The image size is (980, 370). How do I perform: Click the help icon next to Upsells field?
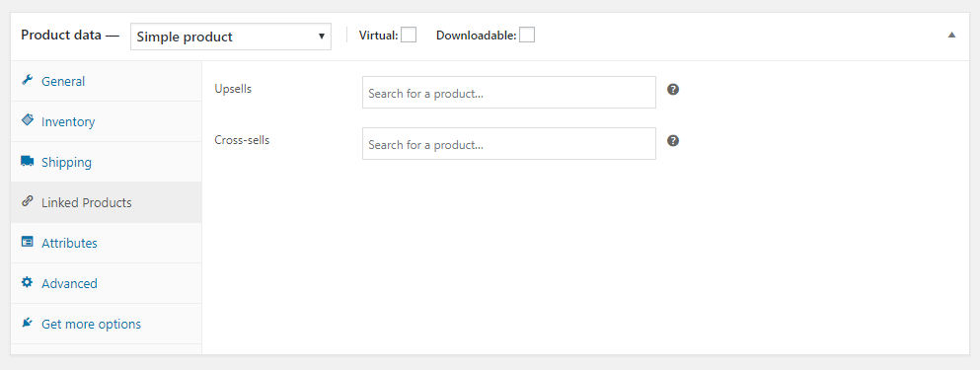[672, 90]
